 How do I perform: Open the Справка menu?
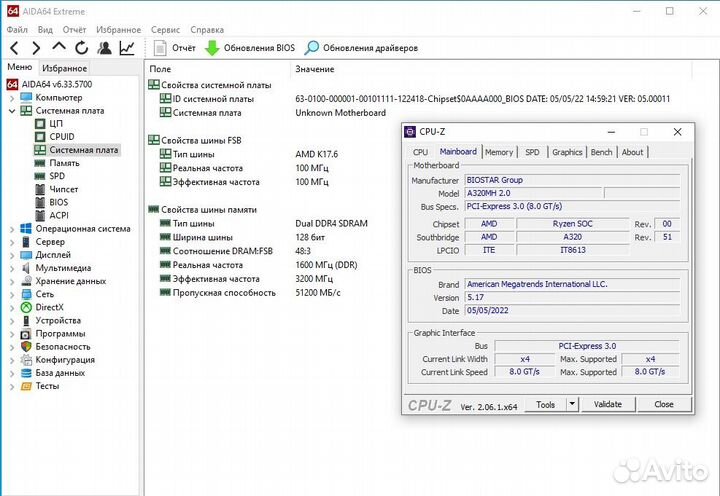(x=207, y=29)
